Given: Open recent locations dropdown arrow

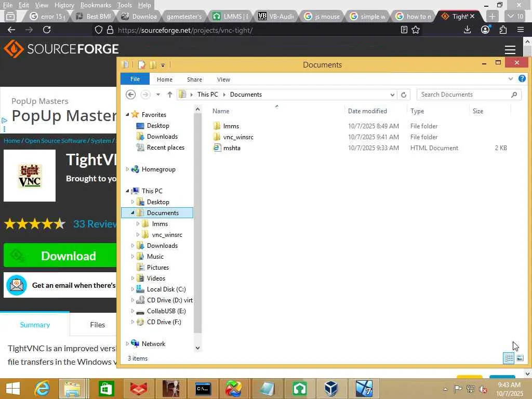Looking at the screenshot, I should pos(158,95).
